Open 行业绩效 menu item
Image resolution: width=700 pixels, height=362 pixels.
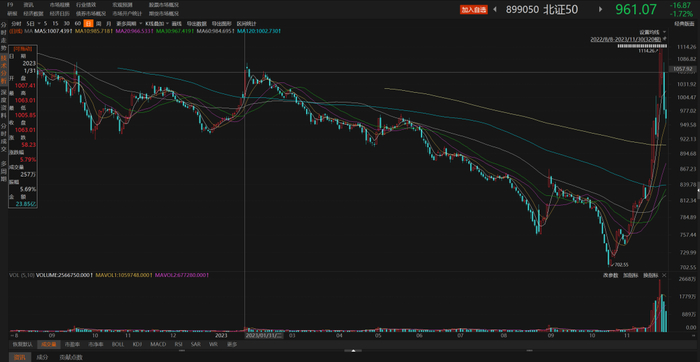tap(86, 5)
